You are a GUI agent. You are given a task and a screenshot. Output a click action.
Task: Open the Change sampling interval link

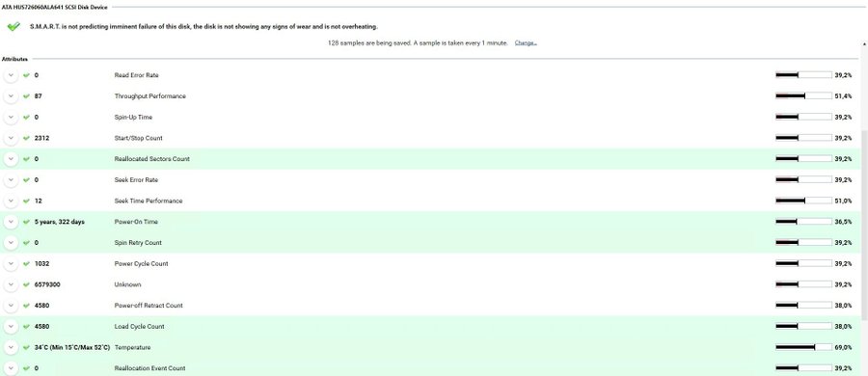tap(526, 42)
